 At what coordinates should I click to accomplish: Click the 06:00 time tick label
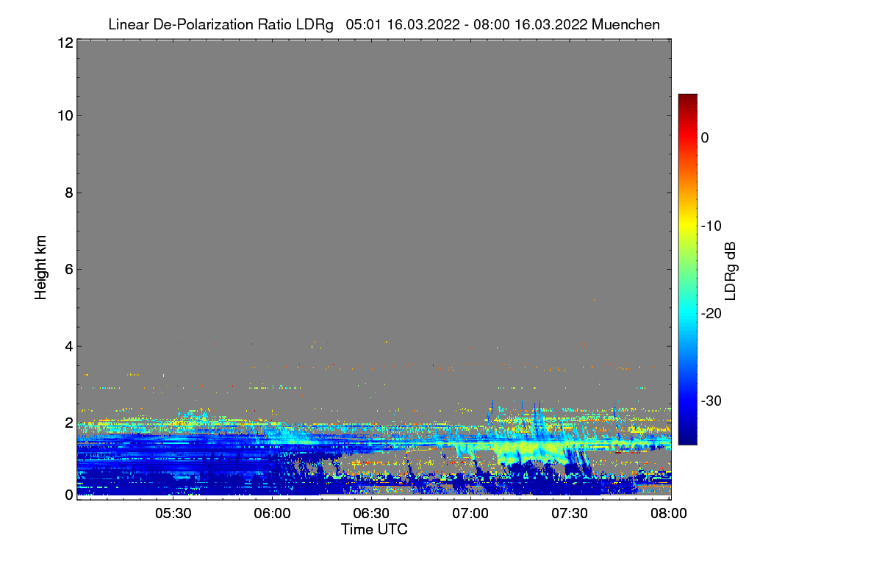pyautogui.click(x=272, y=513)
